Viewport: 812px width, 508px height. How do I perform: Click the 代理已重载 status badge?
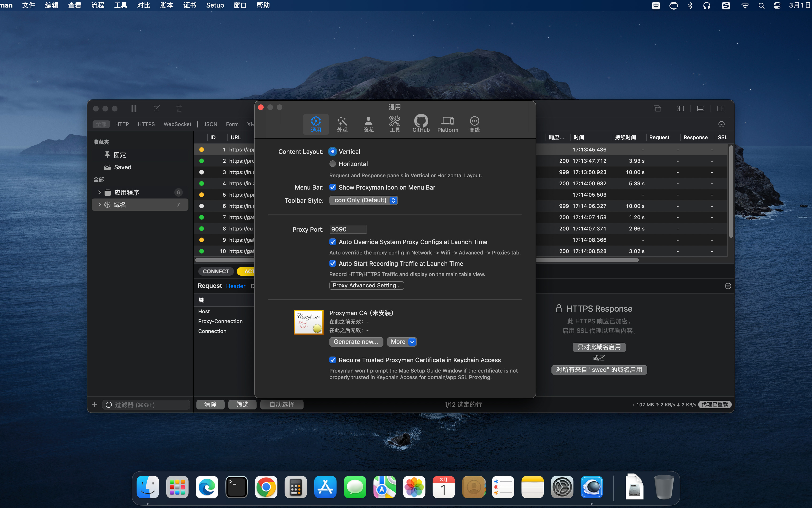point(715,405)
